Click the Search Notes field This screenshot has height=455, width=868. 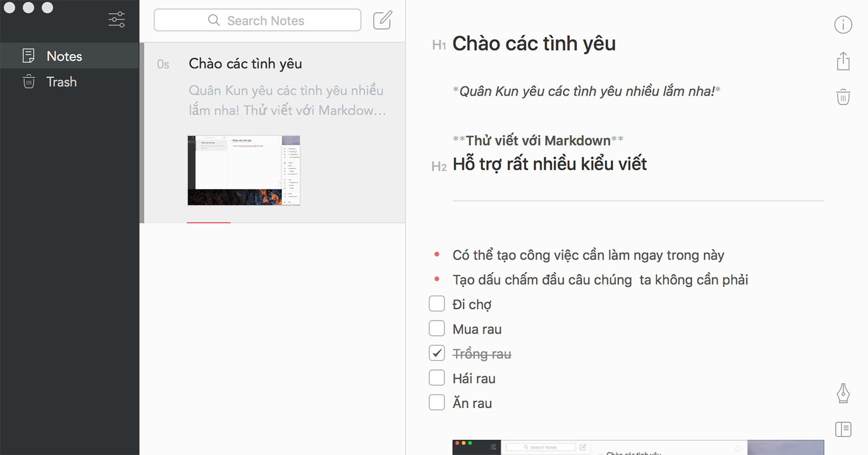click(258, 21)
